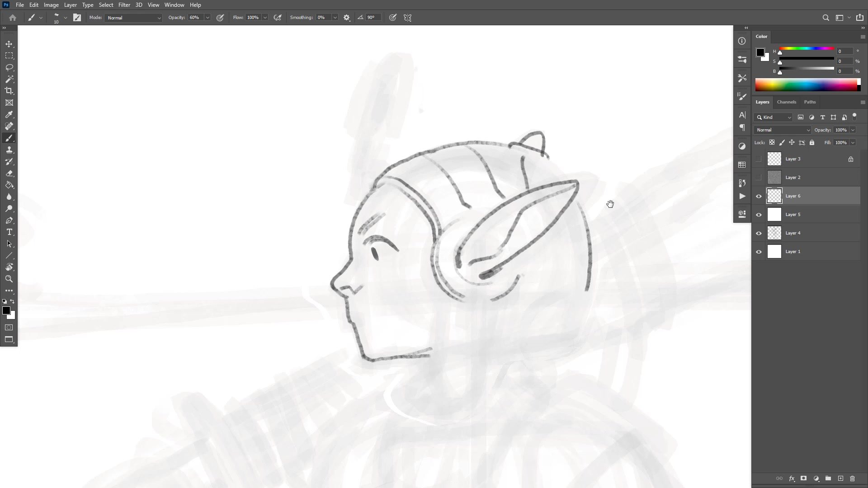
Task: Select the Lasso tool
Action: 9,67
